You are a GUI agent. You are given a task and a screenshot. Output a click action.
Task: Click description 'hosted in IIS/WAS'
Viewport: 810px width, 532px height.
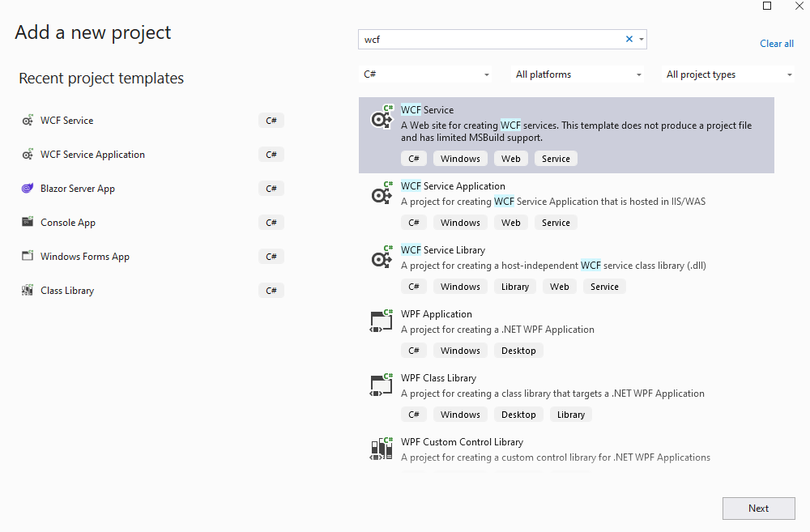[667, 202]
